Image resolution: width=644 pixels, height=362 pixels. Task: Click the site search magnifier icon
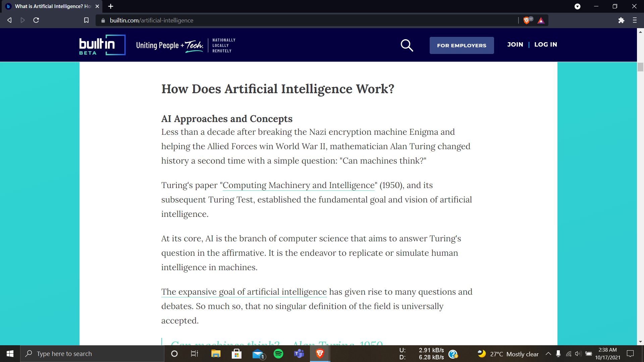[407, 45]
